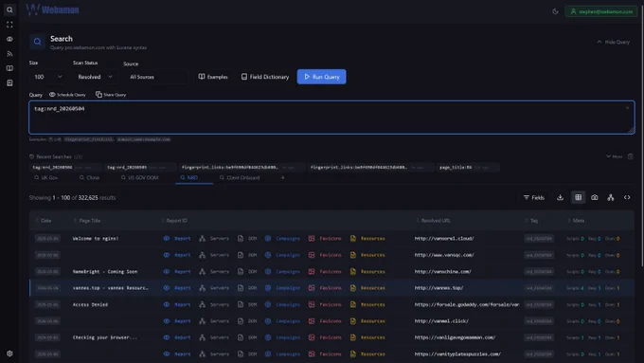Select the page_title recent search chip

pyautogui.click(x=468, y=168)
